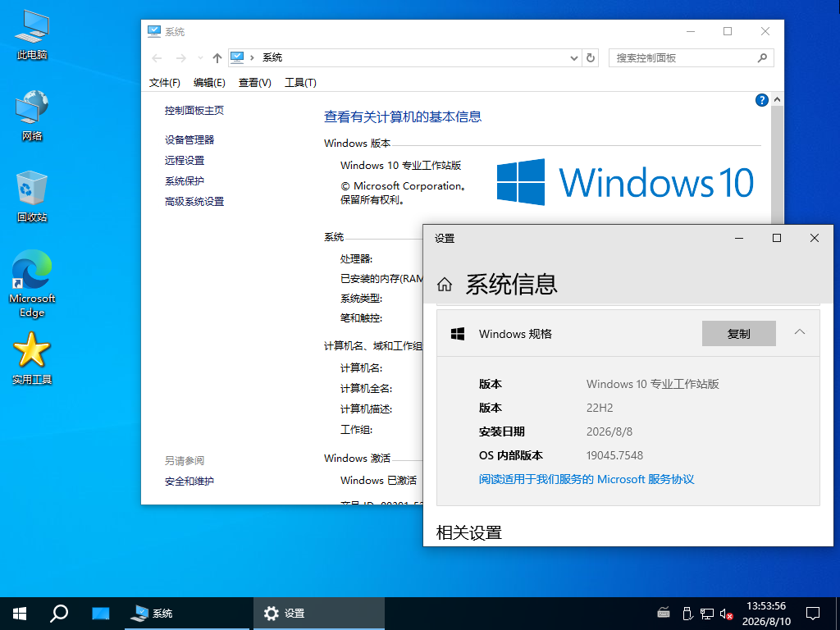Refresh the System control panel address bar
Screen dimensions: 840x630
[x=591, y=58]
